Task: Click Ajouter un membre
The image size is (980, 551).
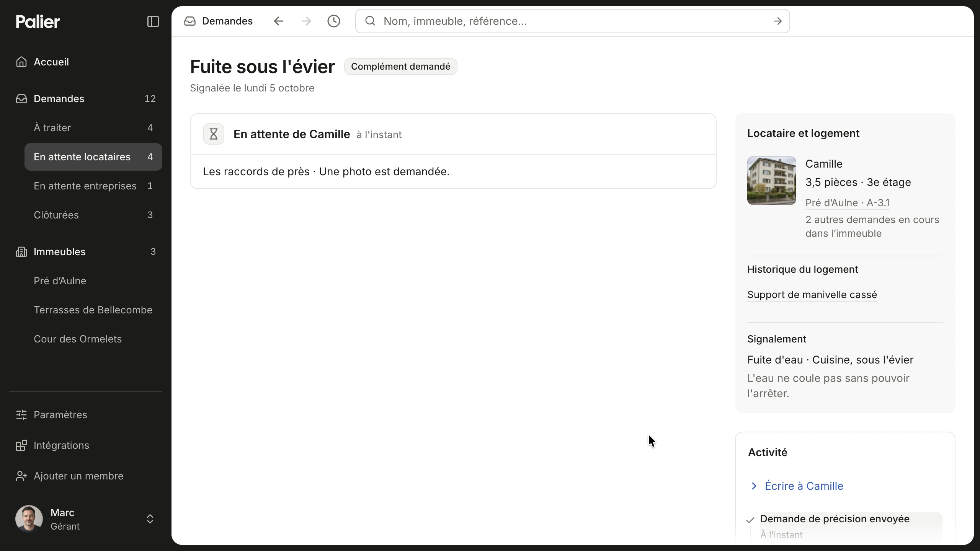Action: click(x=86, y=476)
